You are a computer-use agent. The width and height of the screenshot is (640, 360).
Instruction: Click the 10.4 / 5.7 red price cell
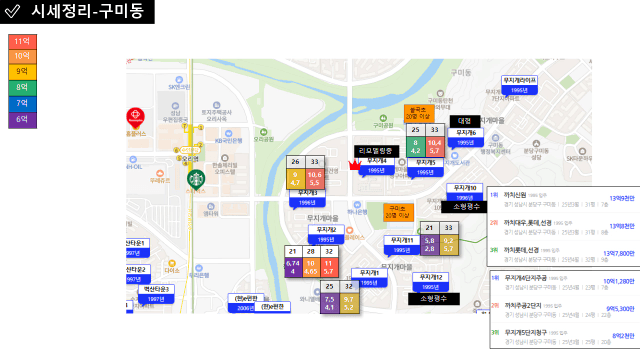click(x=434, y=147)
